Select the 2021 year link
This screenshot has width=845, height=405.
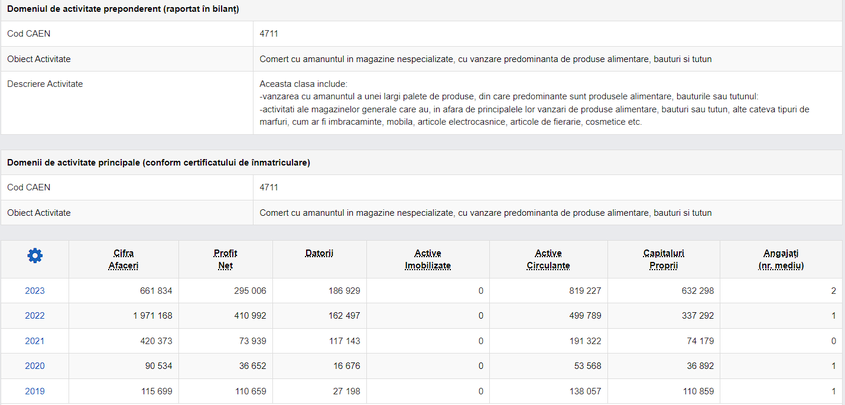tap(35, 341)
